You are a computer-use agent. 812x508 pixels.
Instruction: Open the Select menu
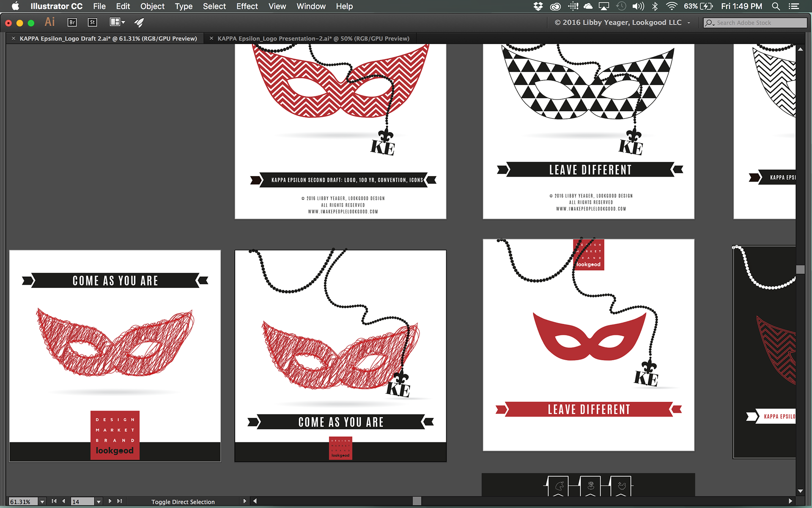click(x=214, y=6)
